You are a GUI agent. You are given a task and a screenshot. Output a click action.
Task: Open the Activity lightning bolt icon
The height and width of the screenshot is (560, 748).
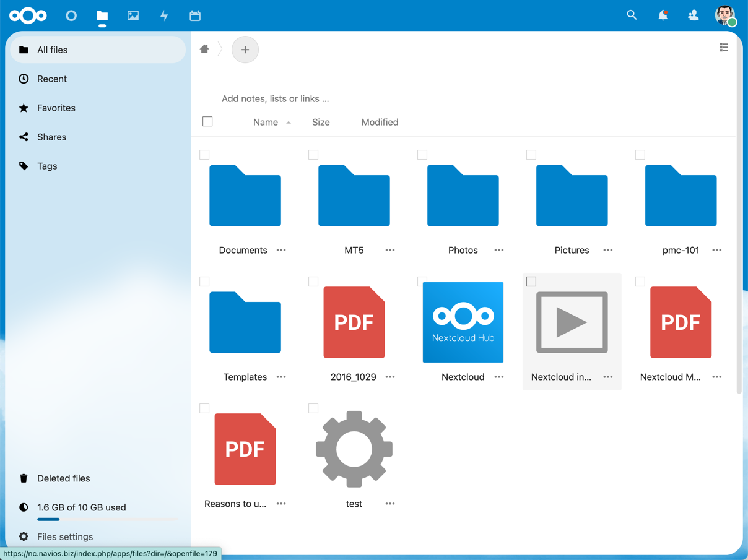point(164,15)
